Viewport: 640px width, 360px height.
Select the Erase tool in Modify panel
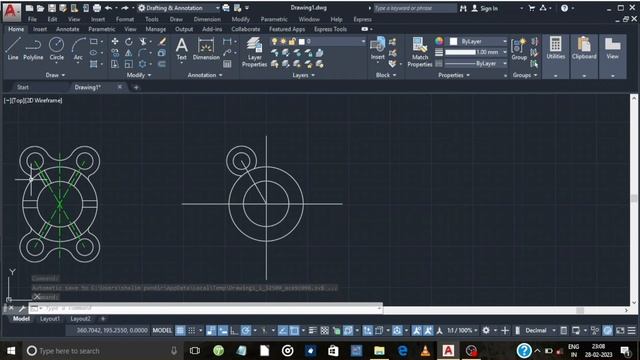tap(162, 41)
